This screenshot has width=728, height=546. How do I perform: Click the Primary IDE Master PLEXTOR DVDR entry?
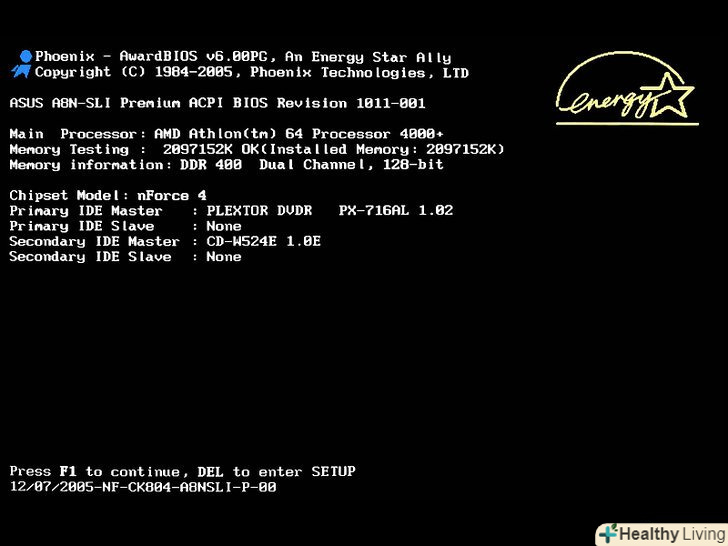[231, 211]
